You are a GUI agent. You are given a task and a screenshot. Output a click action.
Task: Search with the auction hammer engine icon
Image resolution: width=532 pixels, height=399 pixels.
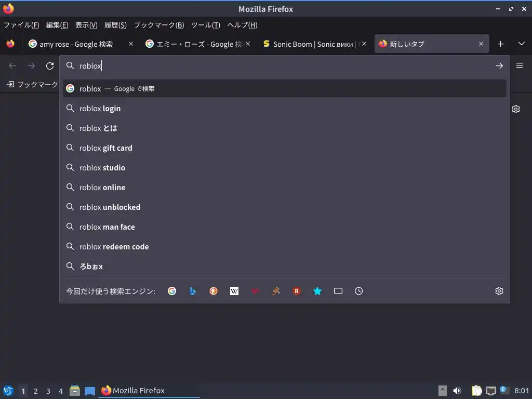coord(276,291)
